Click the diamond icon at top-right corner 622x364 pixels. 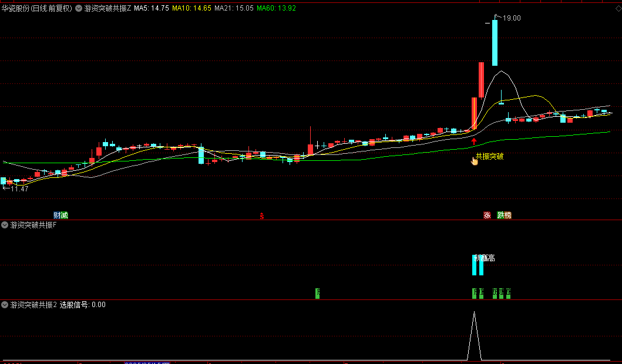tap(618, 8)
